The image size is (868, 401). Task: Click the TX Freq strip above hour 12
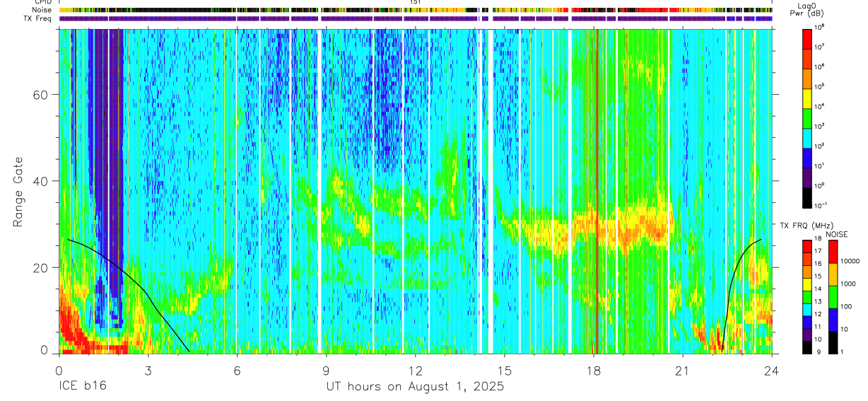[x=416, y=18]
